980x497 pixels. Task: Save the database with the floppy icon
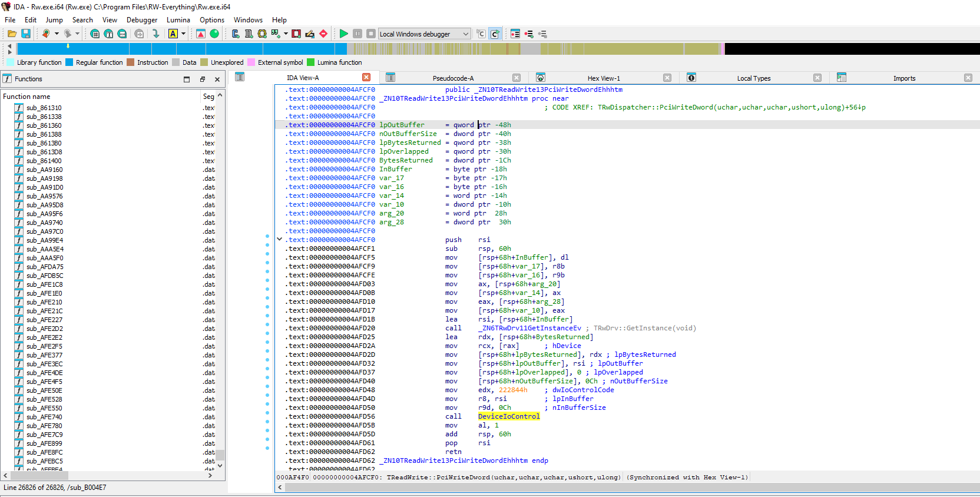point(26,34)
